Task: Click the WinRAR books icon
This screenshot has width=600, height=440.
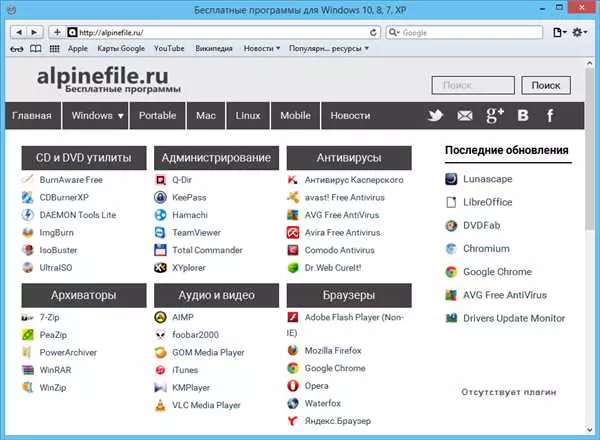Action: point(28,370)
